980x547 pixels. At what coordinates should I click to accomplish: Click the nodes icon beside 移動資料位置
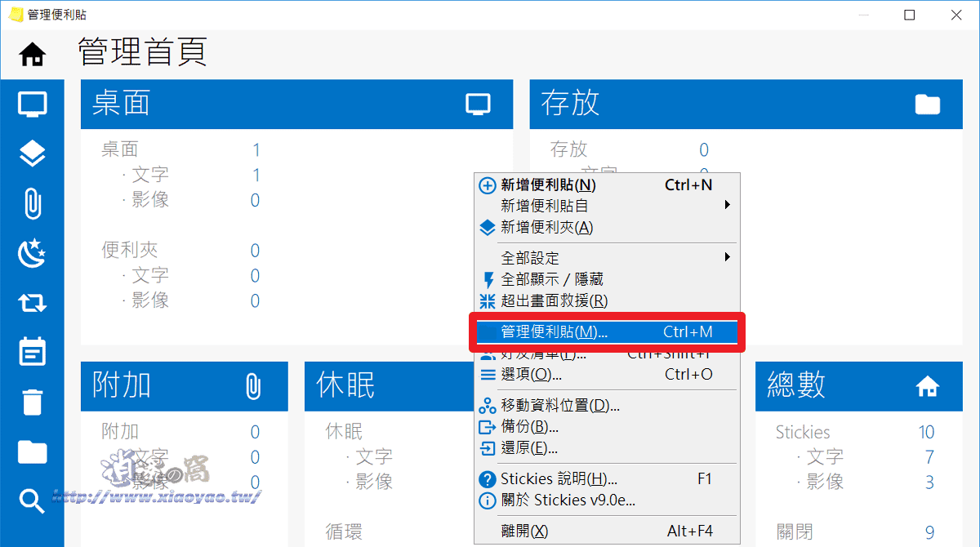point(488,405)
